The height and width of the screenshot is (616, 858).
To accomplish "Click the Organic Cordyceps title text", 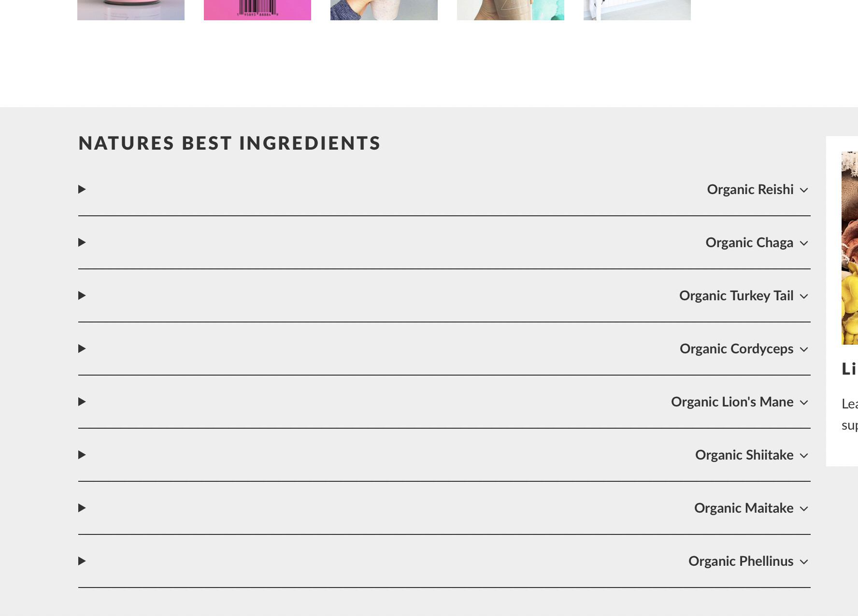I will coord(736,349).
